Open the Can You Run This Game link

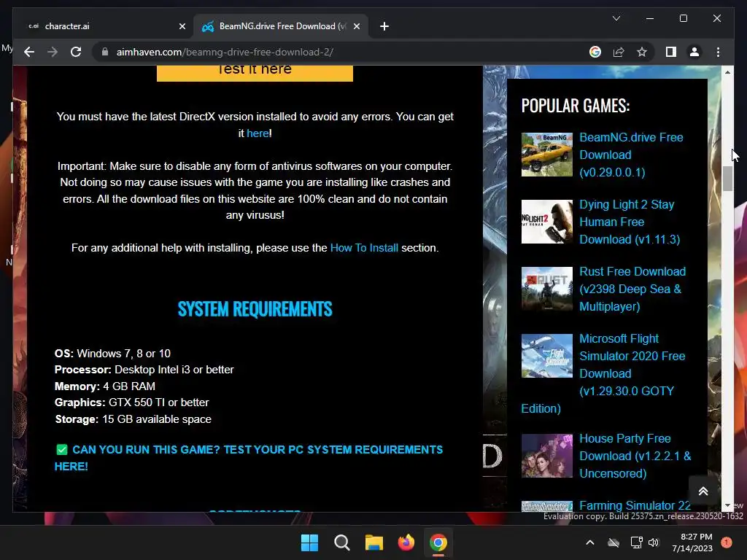[x=249, y=458]
